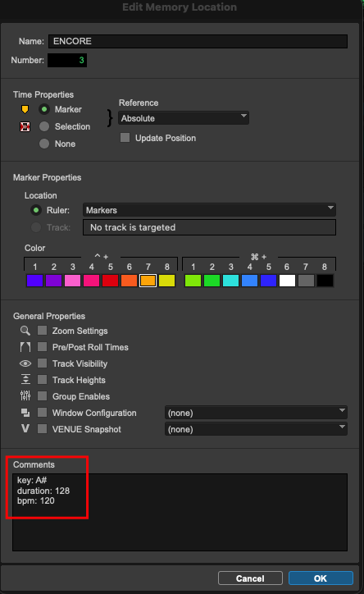364x594 pixels.
Task: Click the Zoom Settings label
Action: (80, 331)
